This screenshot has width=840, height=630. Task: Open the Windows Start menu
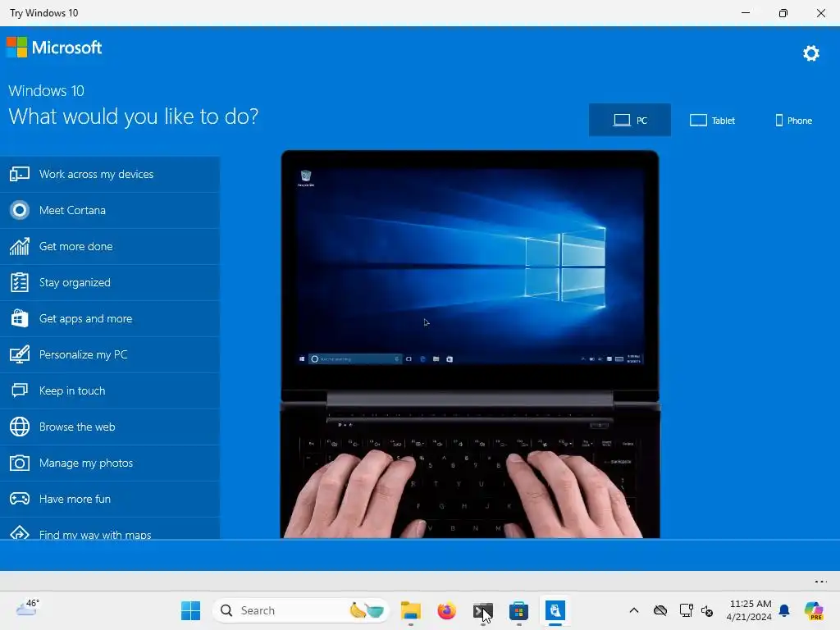click(190, 610)
